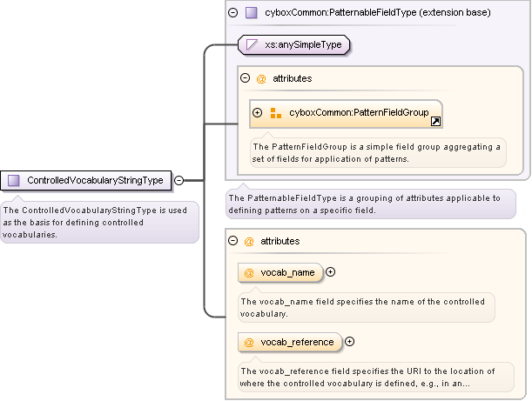Click the ControlledVocabularyStringType description text

point(98,222)
